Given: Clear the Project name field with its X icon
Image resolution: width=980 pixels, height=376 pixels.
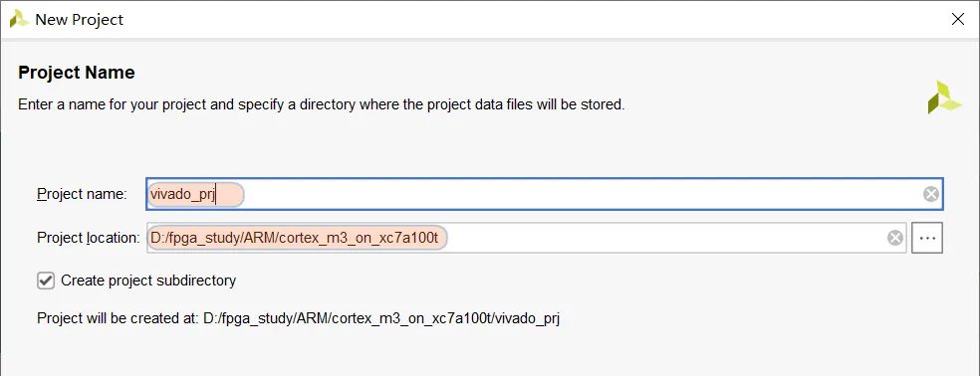Looking at the screenshot, I should [930, 194].
